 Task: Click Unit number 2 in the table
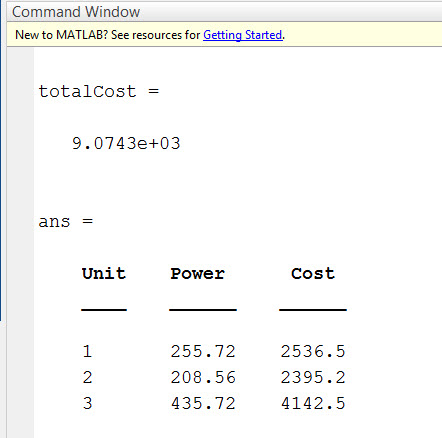click(x=87, y=377)
